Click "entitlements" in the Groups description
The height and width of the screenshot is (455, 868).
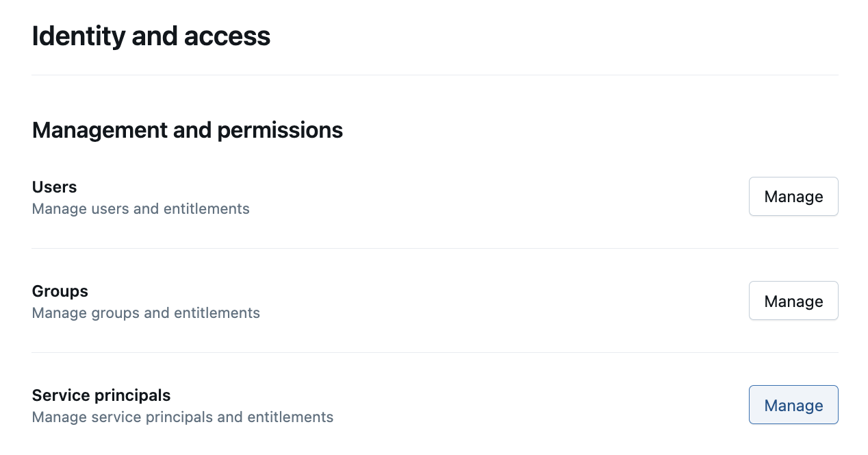216,313
